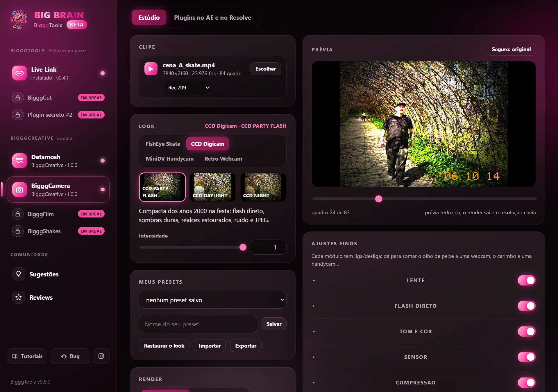Click the BigggCamera camera icon
The image size is (558, 392).
click(x=19, y=190)
